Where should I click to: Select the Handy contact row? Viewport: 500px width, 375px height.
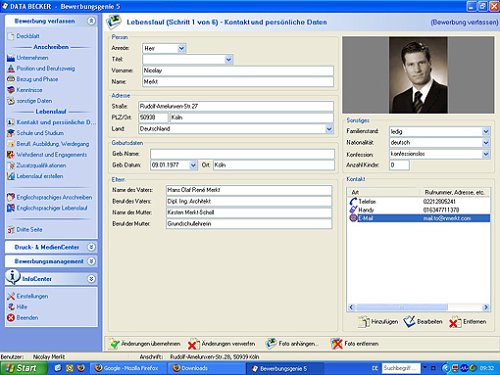click(x=419, y=210)
